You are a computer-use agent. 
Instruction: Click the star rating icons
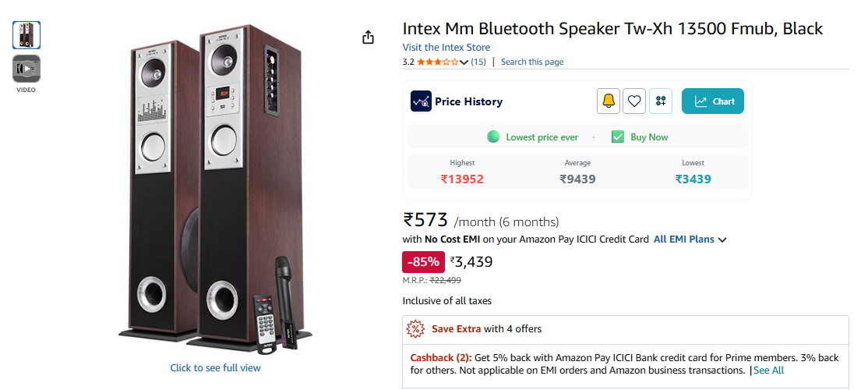[438, 62]
